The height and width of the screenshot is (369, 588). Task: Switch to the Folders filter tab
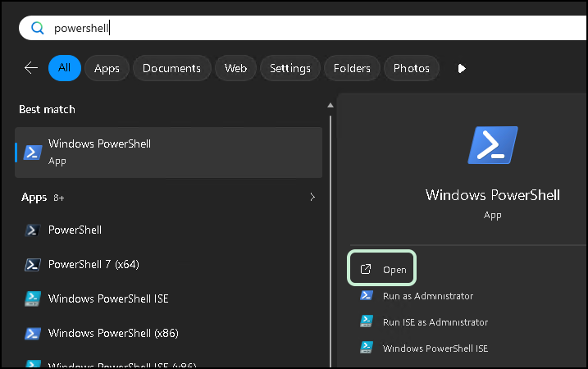(352, 68)
